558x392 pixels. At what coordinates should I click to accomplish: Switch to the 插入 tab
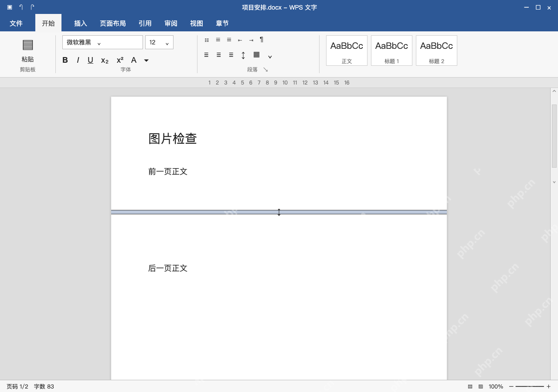coord(81,24)
